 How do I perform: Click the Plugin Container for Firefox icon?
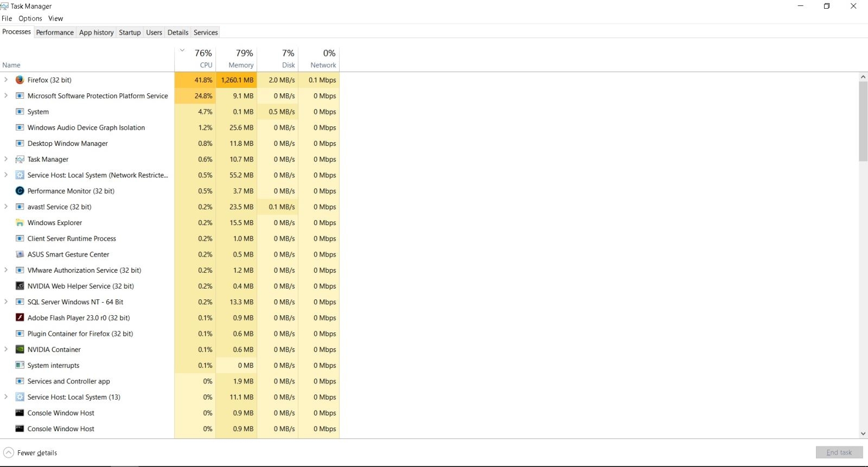tap(20, 334)
